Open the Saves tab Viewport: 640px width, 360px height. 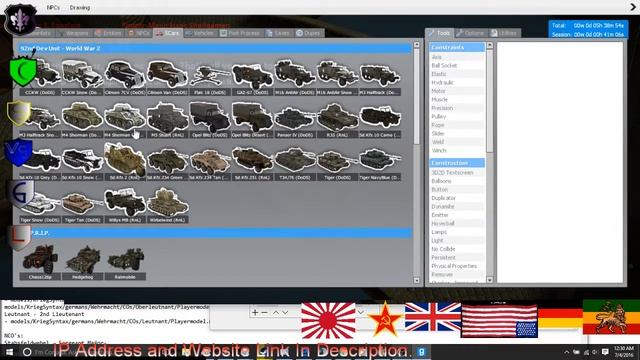coord(278,33)
